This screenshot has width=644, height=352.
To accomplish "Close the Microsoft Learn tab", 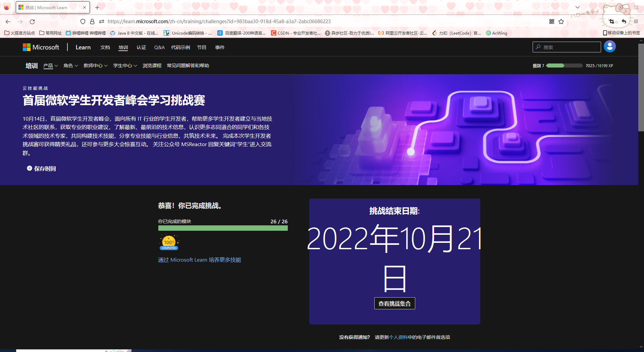I will click(x=85, y=7).
